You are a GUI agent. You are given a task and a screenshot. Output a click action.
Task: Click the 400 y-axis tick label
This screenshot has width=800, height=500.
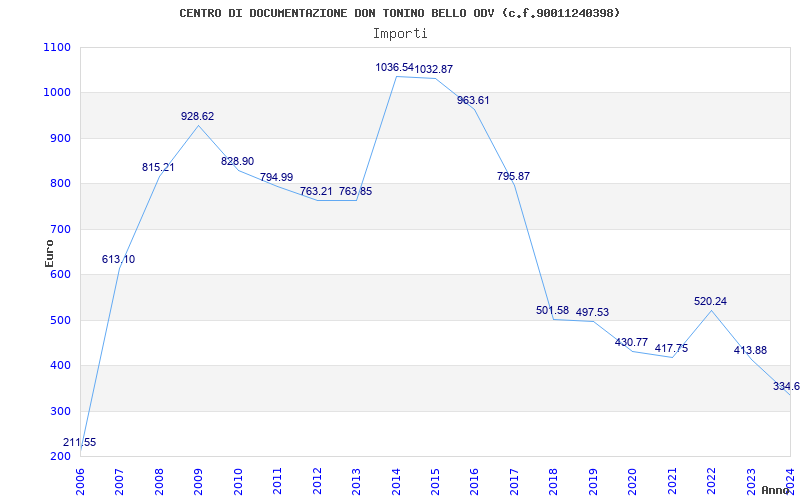click(x=60, y=366)
